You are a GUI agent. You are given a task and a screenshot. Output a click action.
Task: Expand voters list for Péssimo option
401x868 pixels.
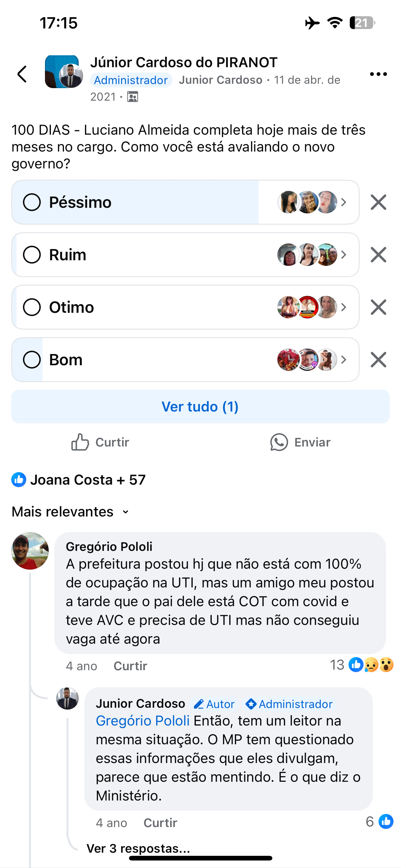344,202
